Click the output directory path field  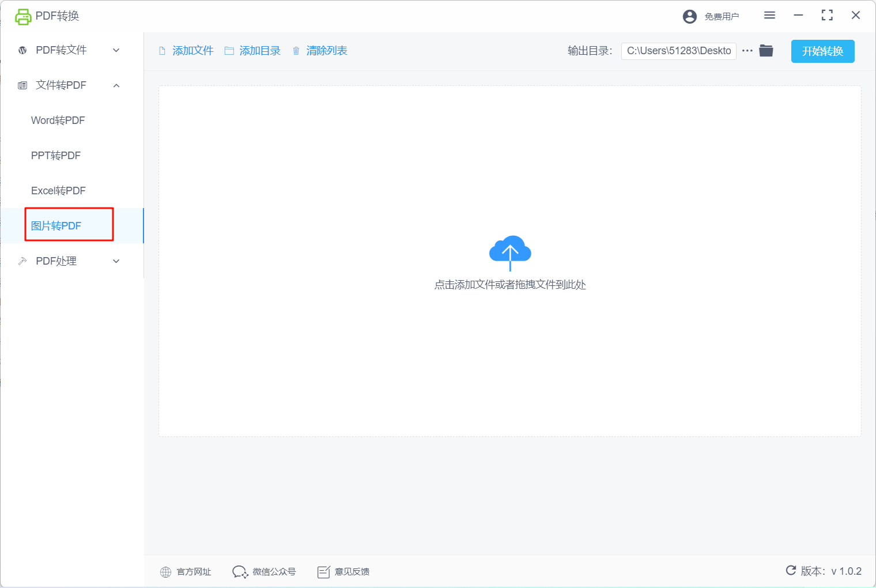679,51
